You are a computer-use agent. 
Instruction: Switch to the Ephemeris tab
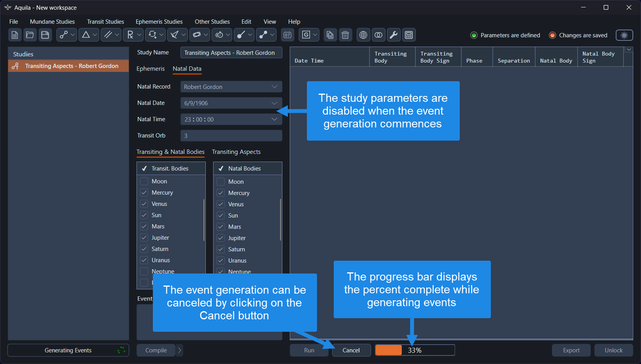click(x=151, y=69)
